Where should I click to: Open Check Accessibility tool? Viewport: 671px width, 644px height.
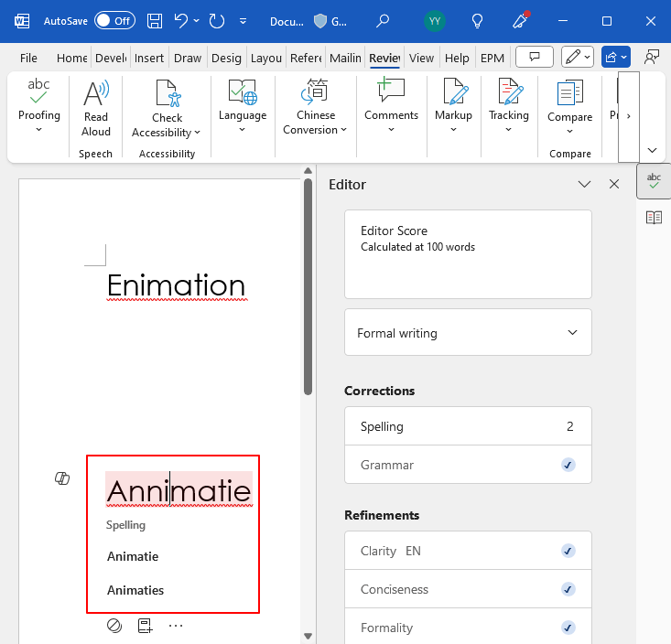(167, 109)
